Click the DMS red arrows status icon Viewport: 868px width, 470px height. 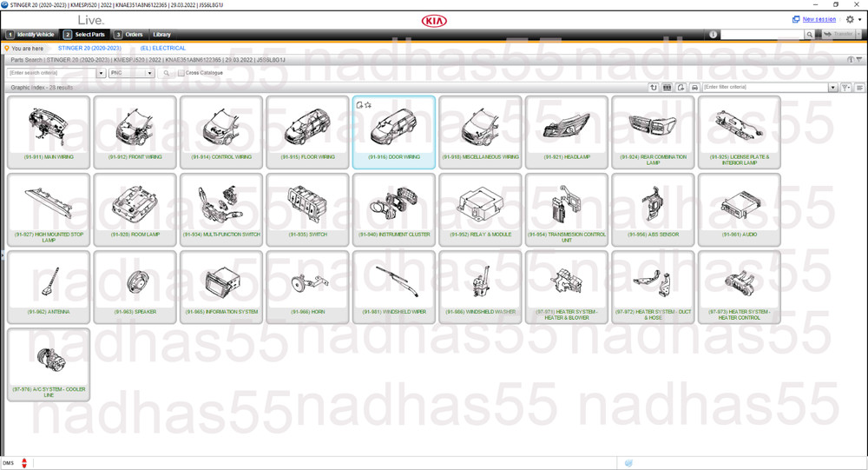click(x=23, y=463)
